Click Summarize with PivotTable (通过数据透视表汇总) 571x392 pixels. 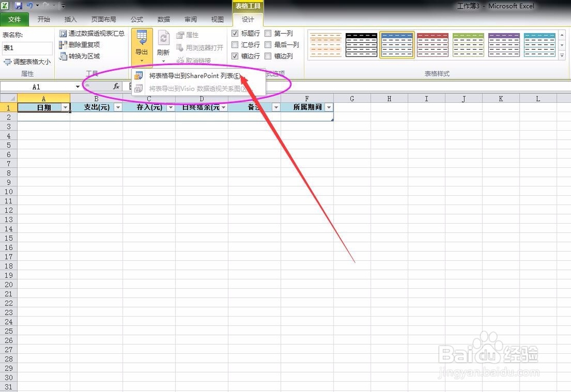92,34
